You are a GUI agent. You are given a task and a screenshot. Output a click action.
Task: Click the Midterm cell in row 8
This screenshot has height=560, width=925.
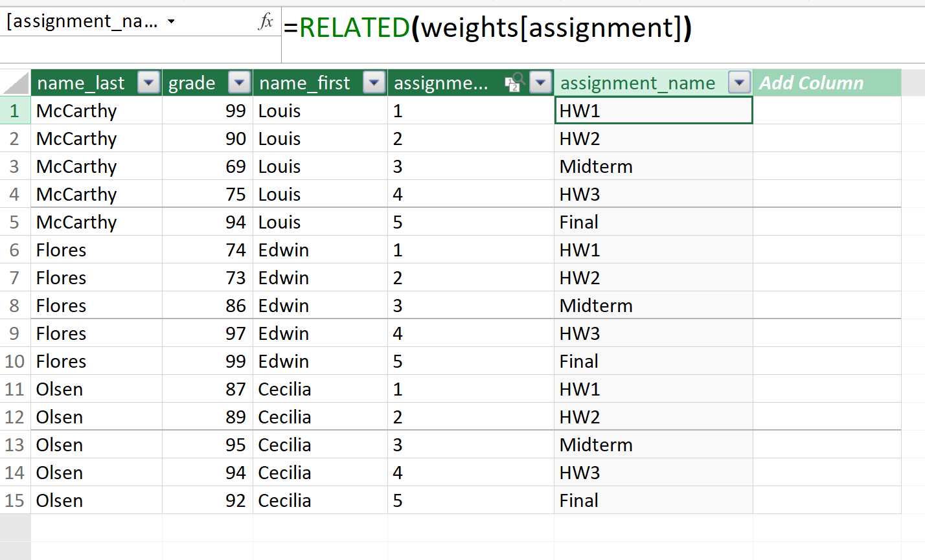click(x=653, y=306)
